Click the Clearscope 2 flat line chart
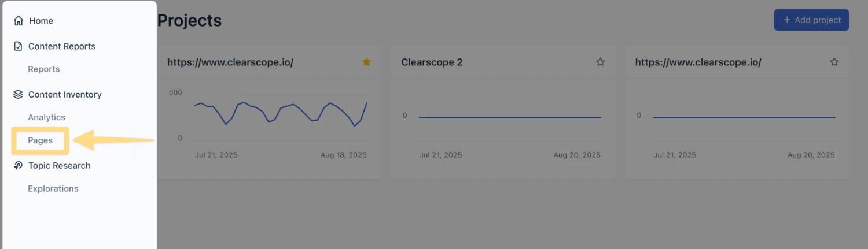This screenshot has height=249, width=868. (510, 117)
